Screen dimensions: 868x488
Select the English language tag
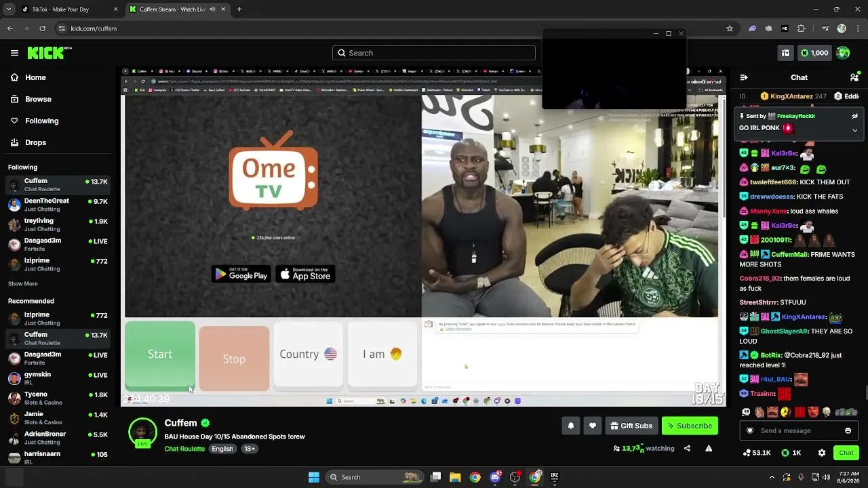222,449
